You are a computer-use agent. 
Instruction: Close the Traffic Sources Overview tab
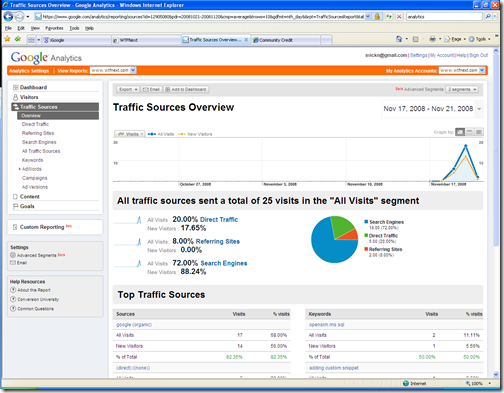click(246, 40)
